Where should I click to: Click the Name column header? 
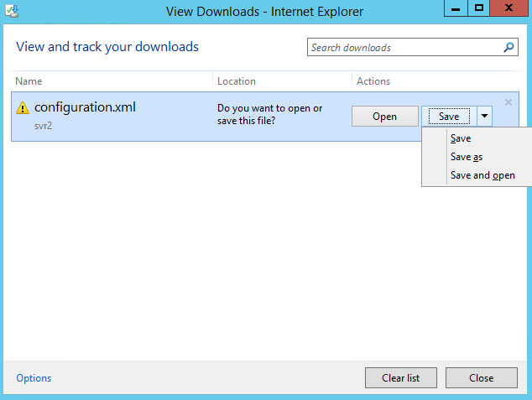(29, 81)
